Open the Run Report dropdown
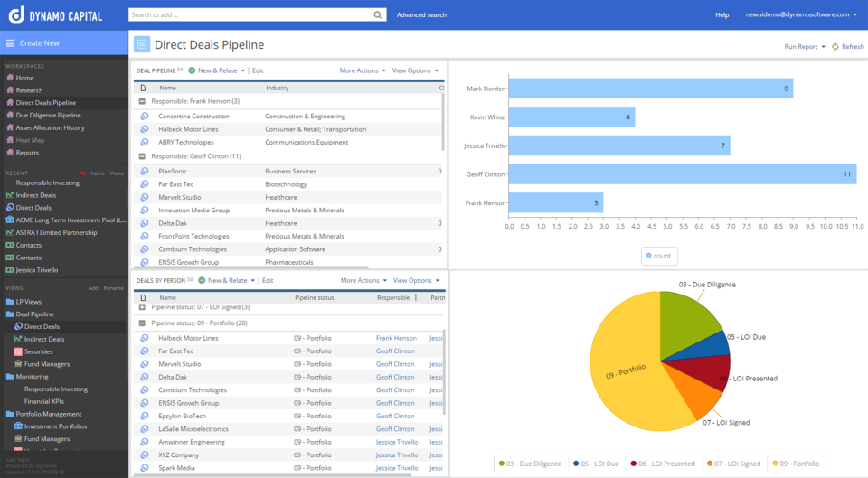This screenshot has height=478, width=868. point(805,47)
